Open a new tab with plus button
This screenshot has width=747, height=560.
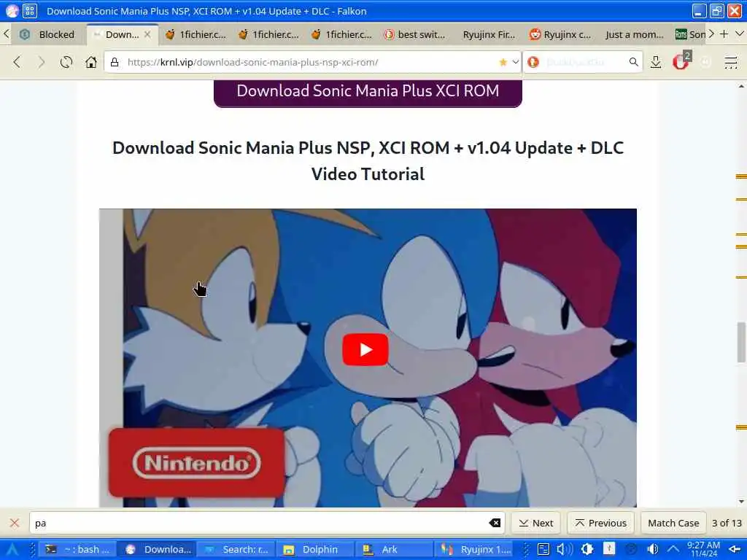click(x=724, y=34)
